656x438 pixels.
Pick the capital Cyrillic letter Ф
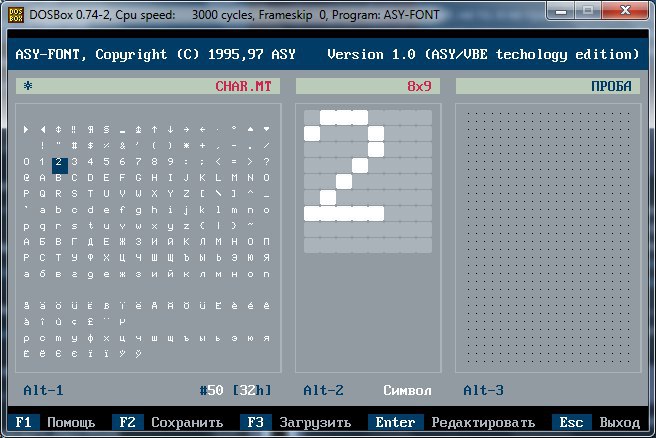(x=90, y=258)
